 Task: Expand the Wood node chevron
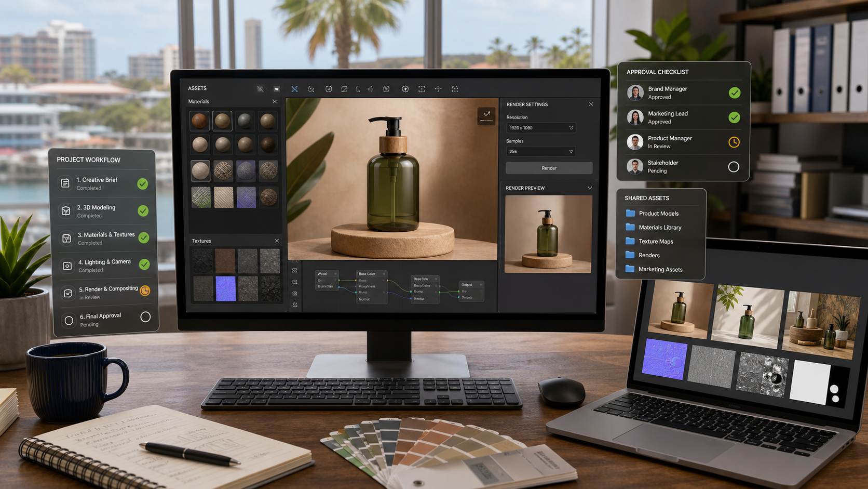[335, 273]
